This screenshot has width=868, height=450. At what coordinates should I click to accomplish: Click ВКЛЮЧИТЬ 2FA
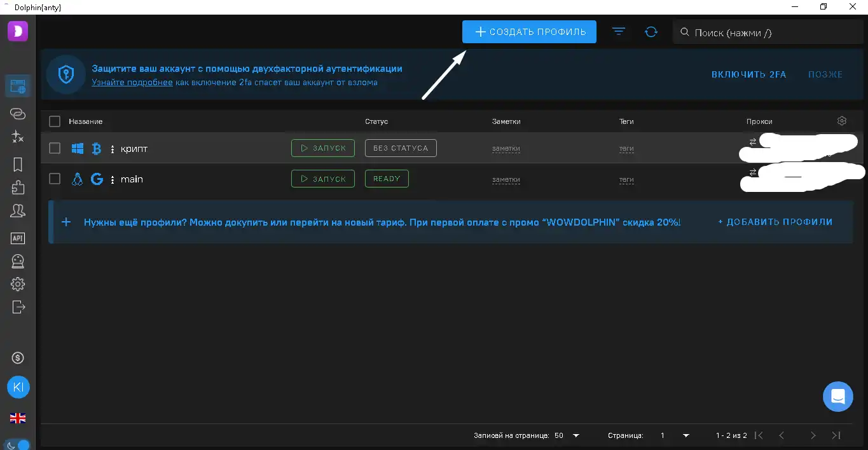[749, 74]
